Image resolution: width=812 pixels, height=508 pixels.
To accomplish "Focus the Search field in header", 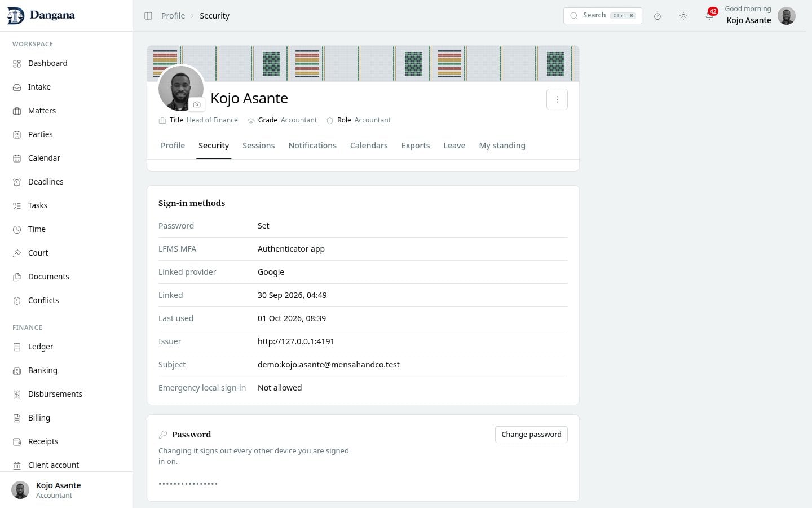I will (602, 16).
